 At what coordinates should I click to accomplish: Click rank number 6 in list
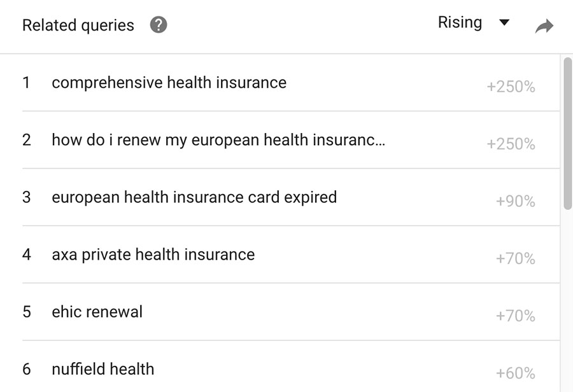coord(26,369)
